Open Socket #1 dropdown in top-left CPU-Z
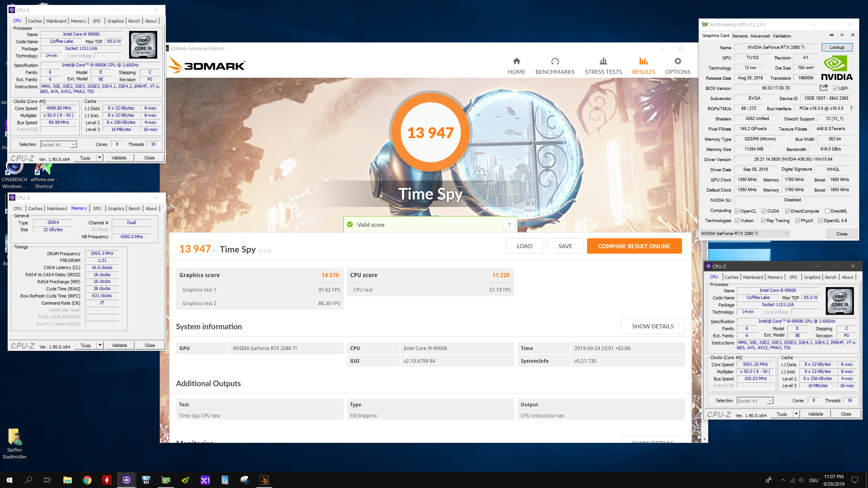 [x=58, y=145]
